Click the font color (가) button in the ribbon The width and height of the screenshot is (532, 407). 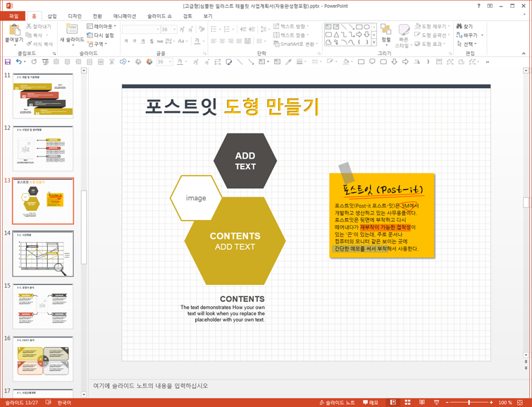coord(197,41)
